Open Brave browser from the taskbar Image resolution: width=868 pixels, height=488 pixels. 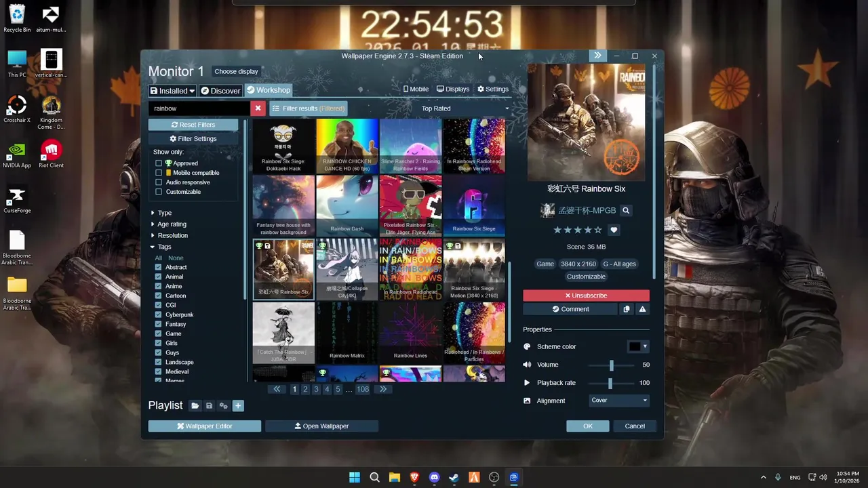pyautogui.click(x=414, y=477)
